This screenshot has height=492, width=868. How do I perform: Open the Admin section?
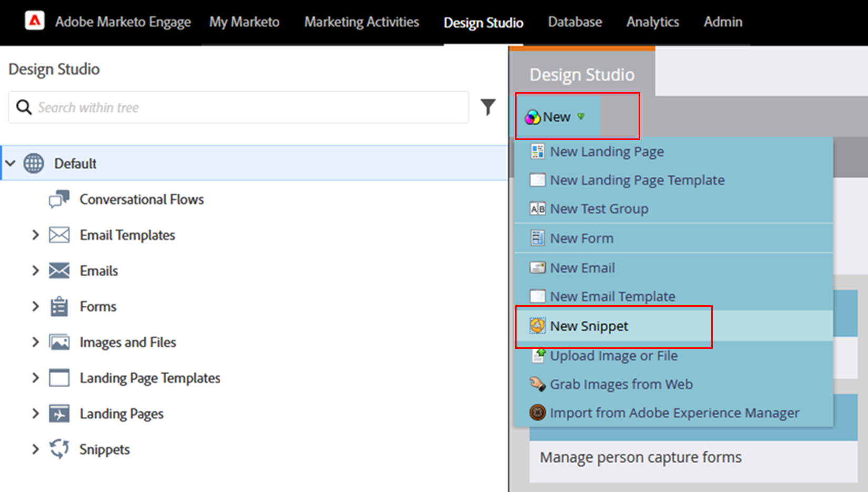click(723, 22)
